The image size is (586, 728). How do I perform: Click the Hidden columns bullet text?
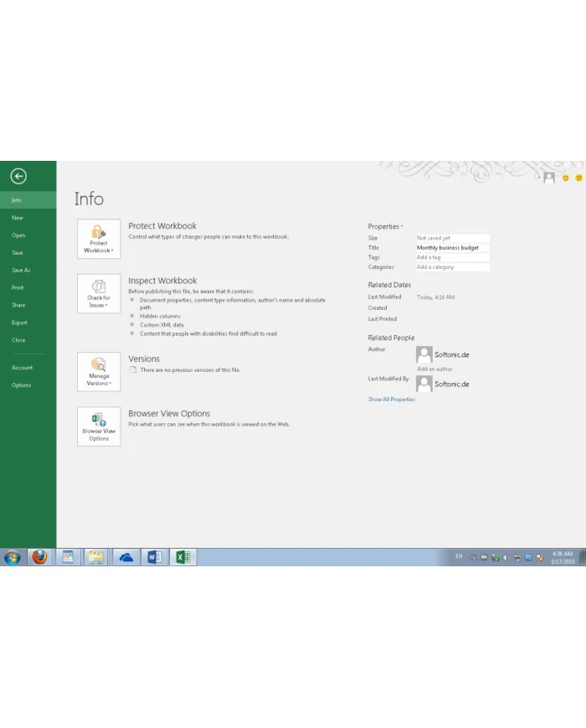point(160,316)
